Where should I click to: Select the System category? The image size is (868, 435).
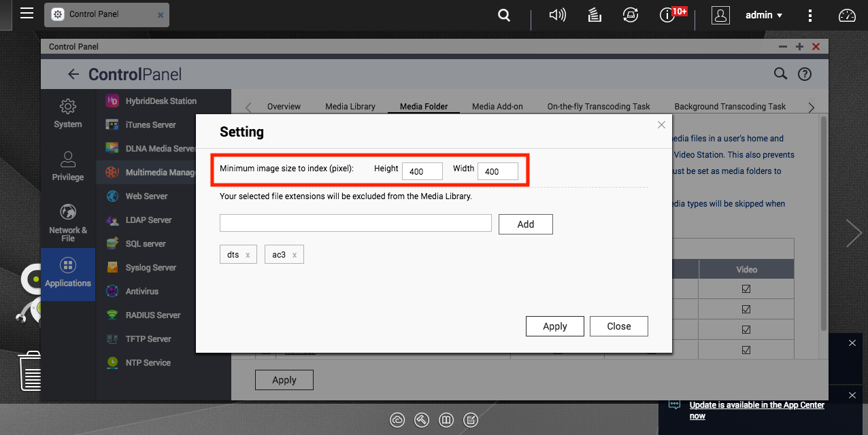pyautogui.click(x=67, y=114)
